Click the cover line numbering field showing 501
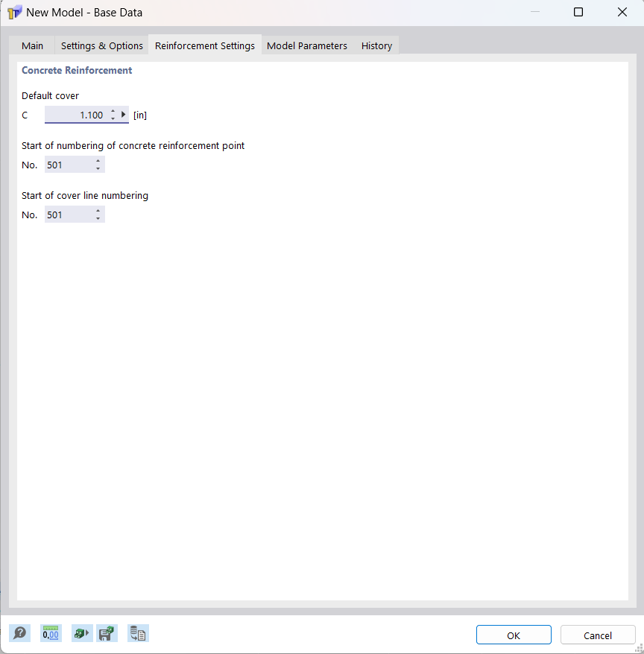 [69, 214]
